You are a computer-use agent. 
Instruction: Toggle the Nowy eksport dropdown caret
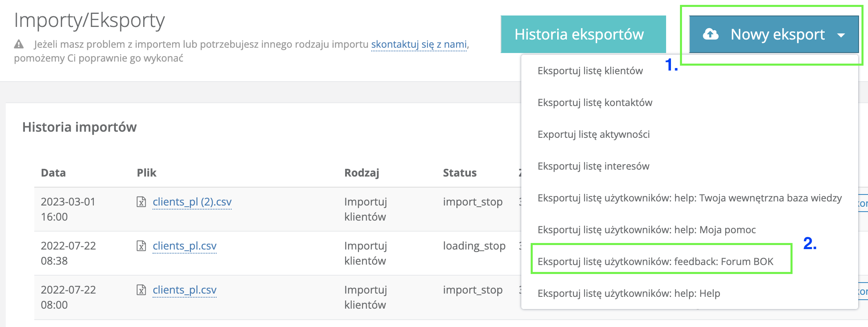coord(841,35)
